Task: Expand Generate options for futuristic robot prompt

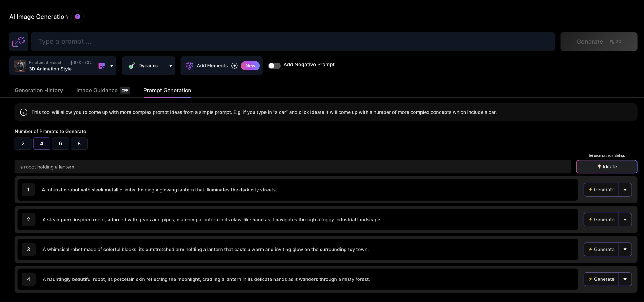Action: coord(625,190)
